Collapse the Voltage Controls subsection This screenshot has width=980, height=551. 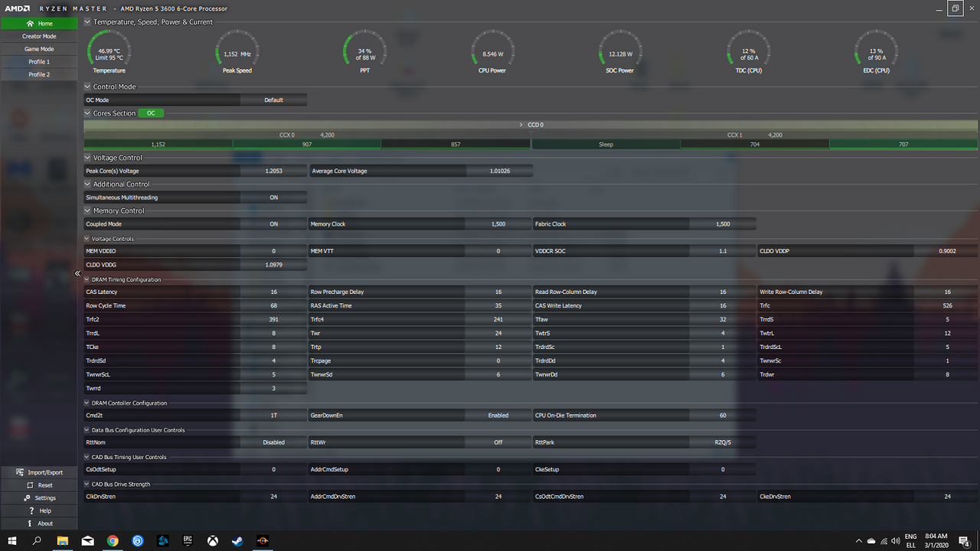coord(87,239)
